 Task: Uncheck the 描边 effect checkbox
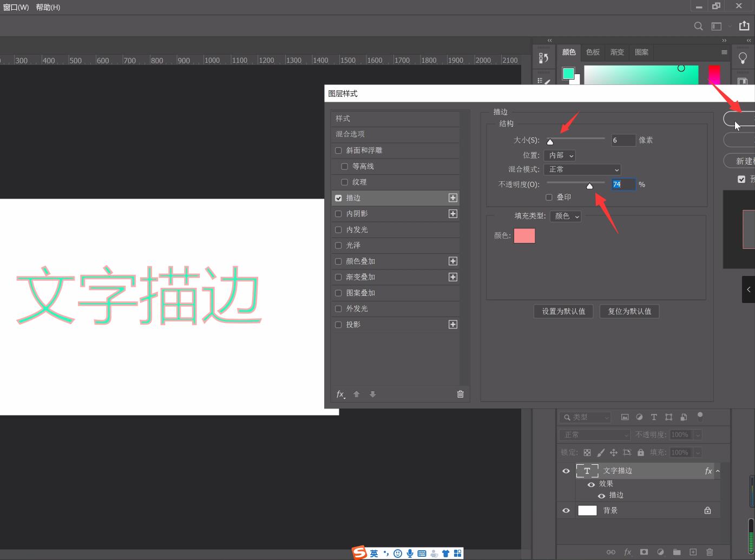[338, 198]
